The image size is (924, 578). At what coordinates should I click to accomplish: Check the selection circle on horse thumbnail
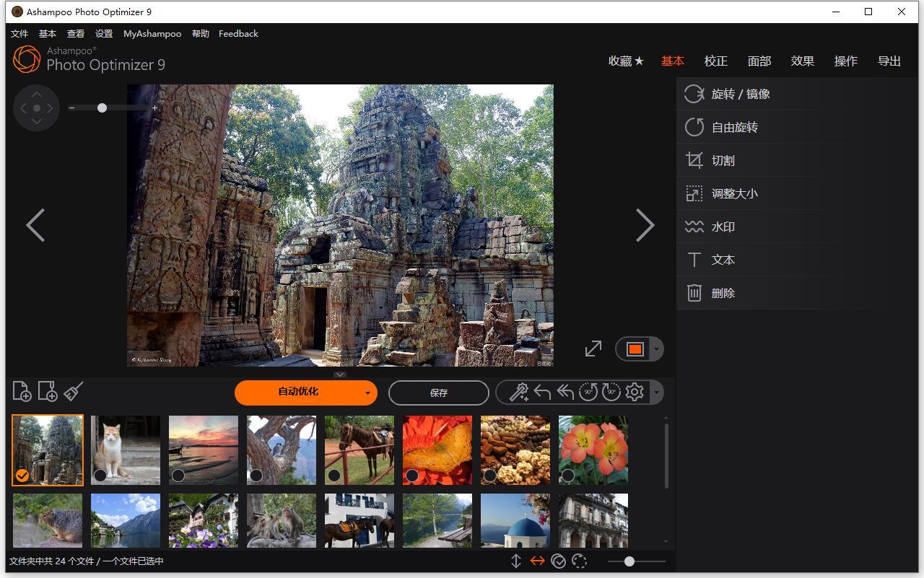(x=334, y=475)
